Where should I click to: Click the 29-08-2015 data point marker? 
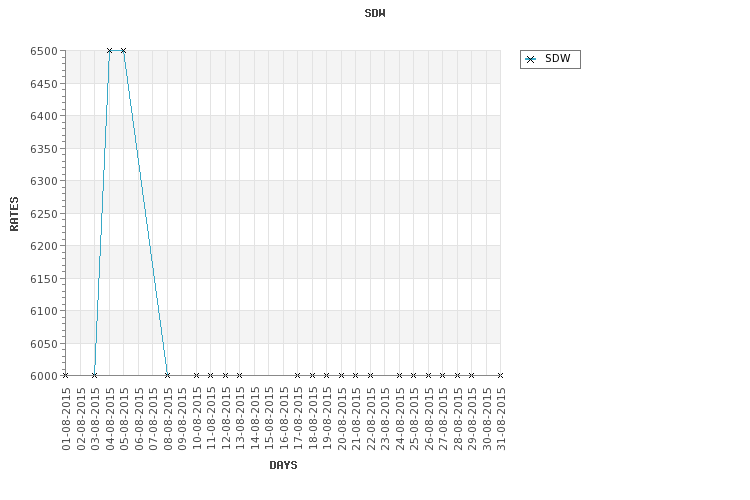point(471,375)
